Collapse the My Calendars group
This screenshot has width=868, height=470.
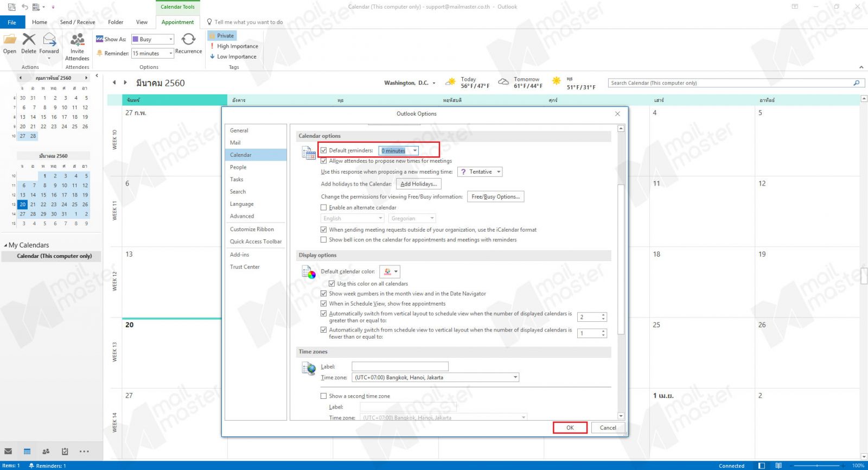pyautogui.click(x=5, y=245)
